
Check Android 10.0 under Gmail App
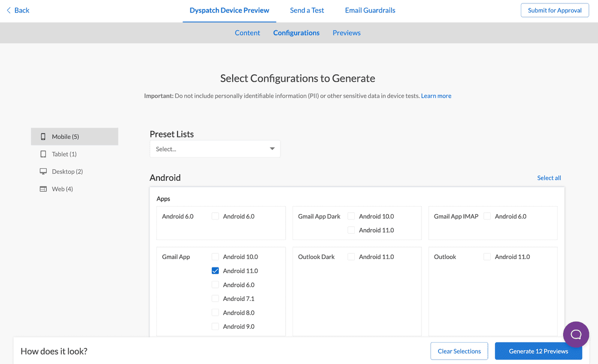click(215, 257)
